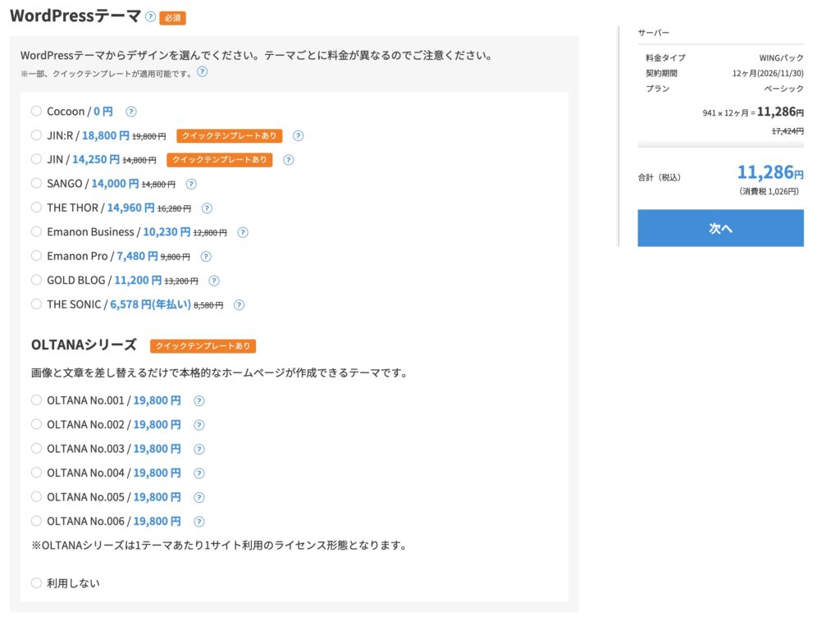
Task: Select the 利用しない option
Action: (36, 583)
